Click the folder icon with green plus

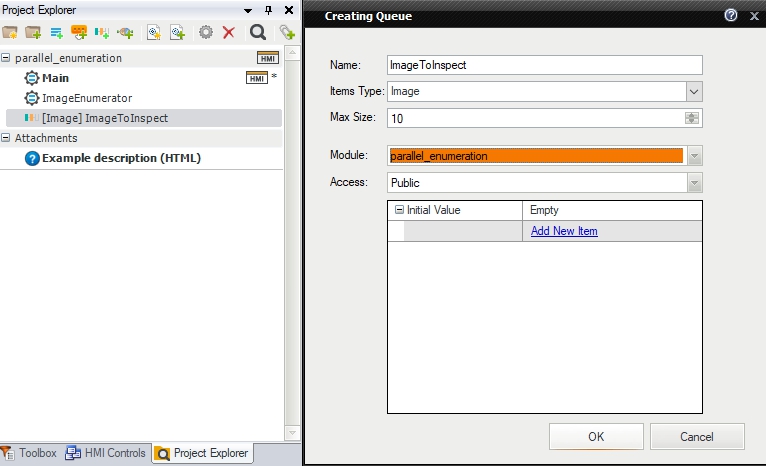pos(33,33)
